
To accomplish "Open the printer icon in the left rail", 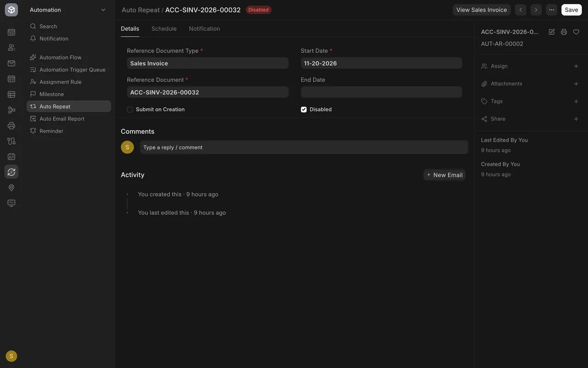I will tap(11, 126).
